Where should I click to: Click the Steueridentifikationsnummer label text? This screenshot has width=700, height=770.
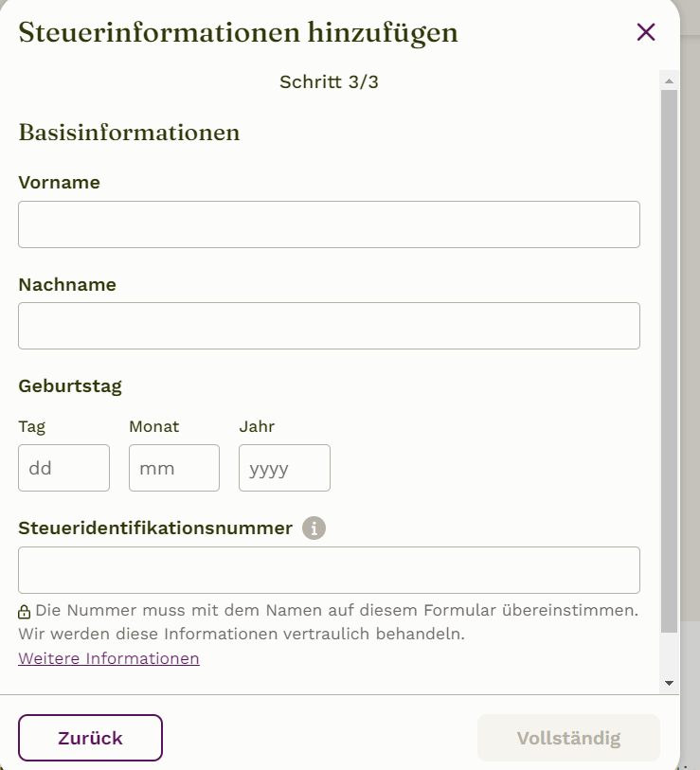155,528
